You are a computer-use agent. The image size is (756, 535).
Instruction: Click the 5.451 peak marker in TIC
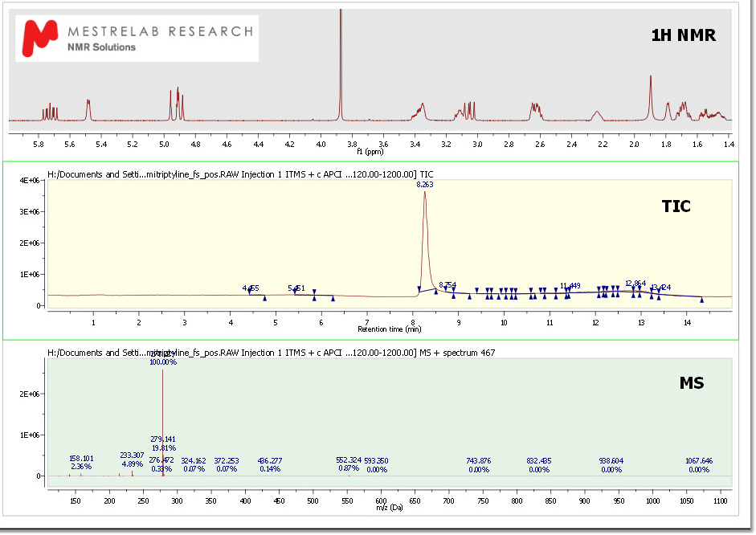pos(296,288)
